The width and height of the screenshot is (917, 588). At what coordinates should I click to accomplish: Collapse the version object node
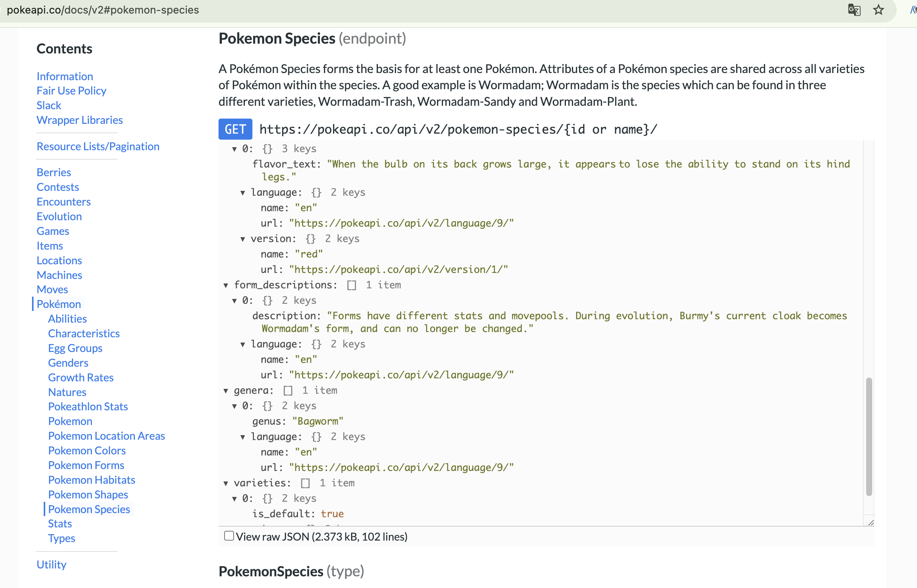243,239
